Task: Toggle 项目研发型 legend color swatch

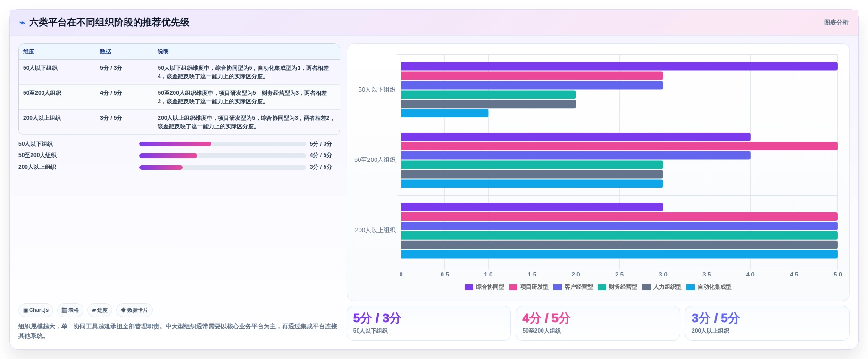Action: coord(513,287)
